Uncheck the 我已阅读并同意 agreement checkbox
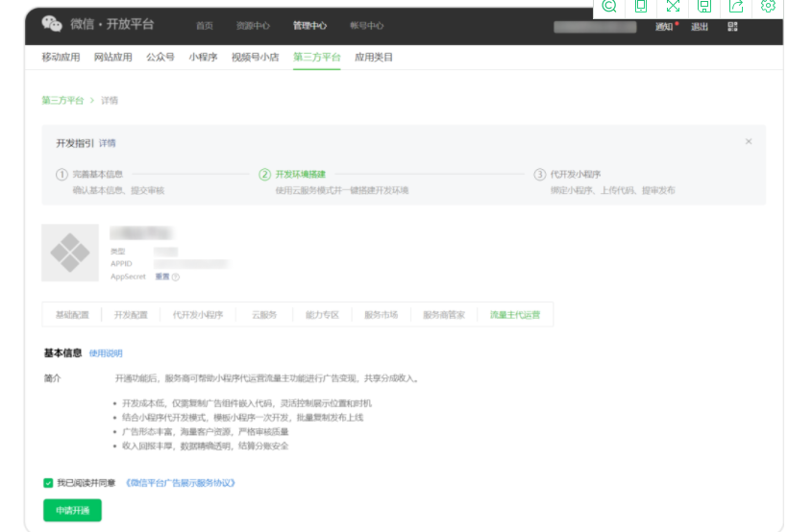 48,483
